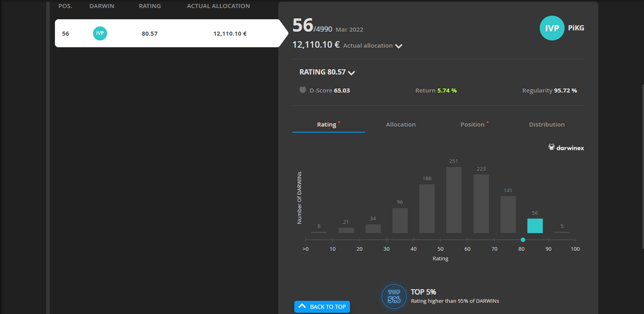Image resolution: width=644 pixels, height=314 pixels.
Task: Select the histogram bar labeled 251
Action: pos(454,200)
